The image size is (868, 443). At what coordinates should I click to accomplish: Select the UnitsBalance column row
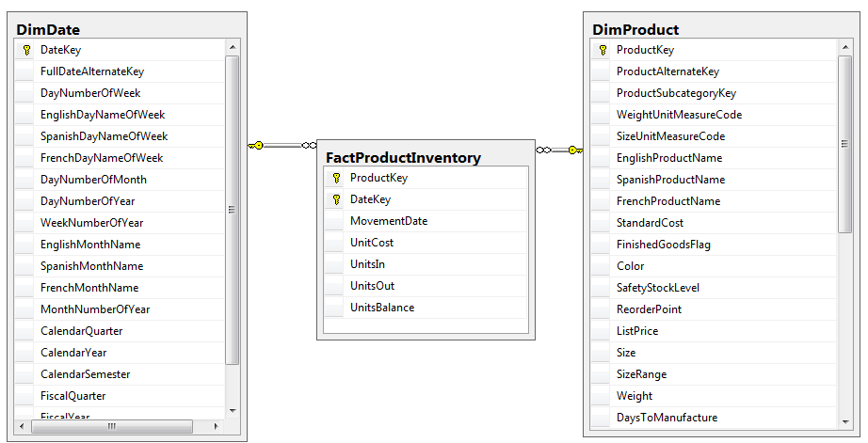382,308
